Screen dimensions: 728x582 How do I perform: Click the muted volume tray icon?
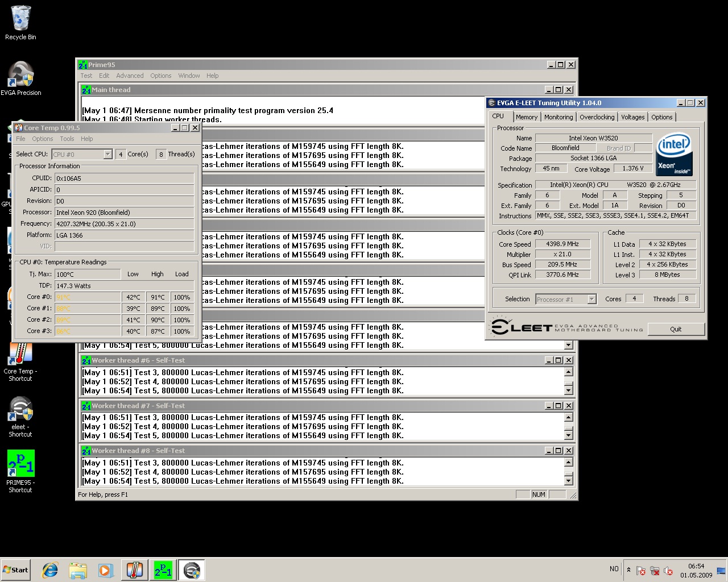[668, 571]
